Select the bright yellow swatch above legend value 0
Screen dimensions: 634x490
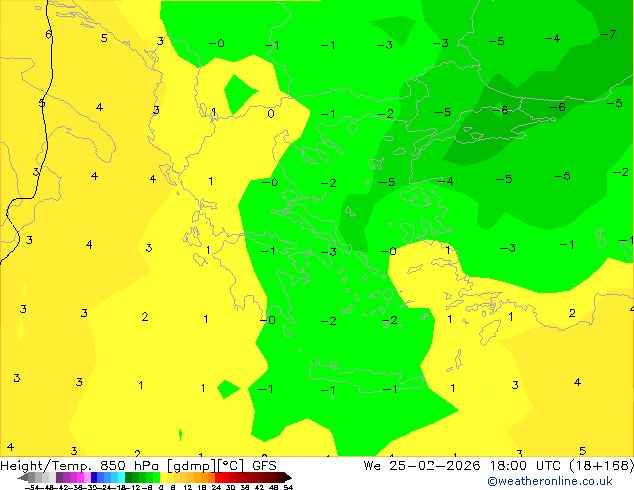(x=163, y=477)
